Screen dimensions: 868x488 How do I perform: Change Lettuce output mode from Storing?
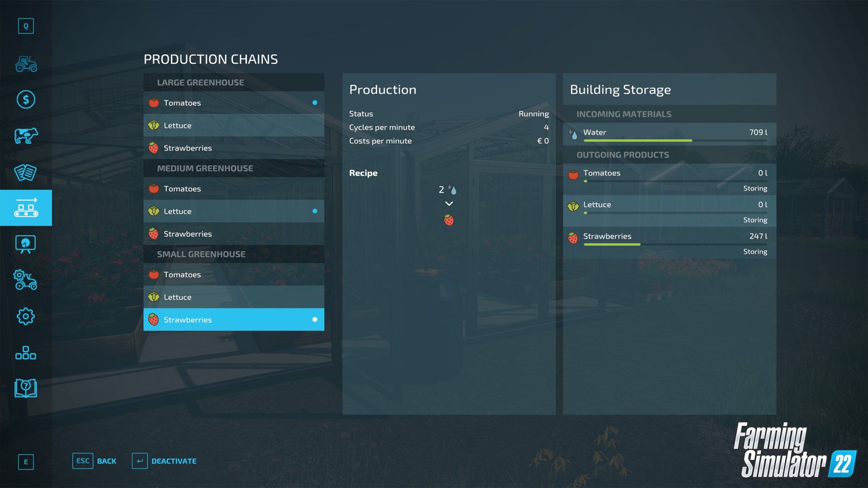[755, 220]
